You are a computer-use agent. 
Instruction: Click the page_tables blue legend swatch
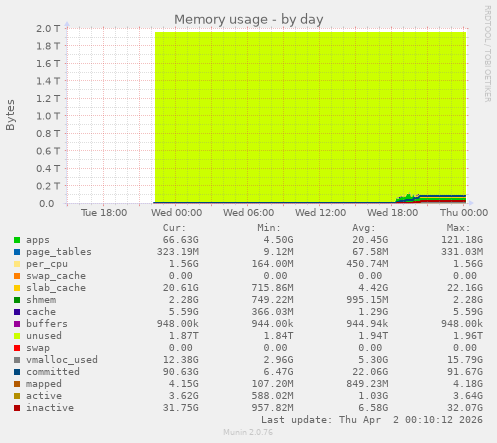[x=17, y=252]
